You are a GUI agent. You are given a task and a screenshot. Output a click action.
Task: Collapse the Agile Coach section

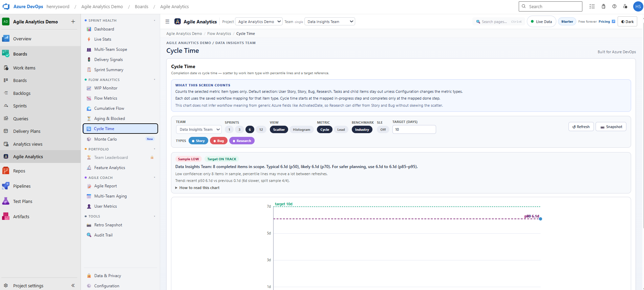[x=155, y=178]
